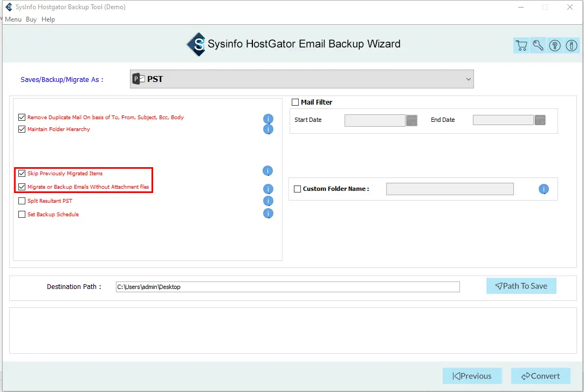This screenshot has width=584, height=392.
Task: Click the Destination Path field
Action: click(288, 287)
